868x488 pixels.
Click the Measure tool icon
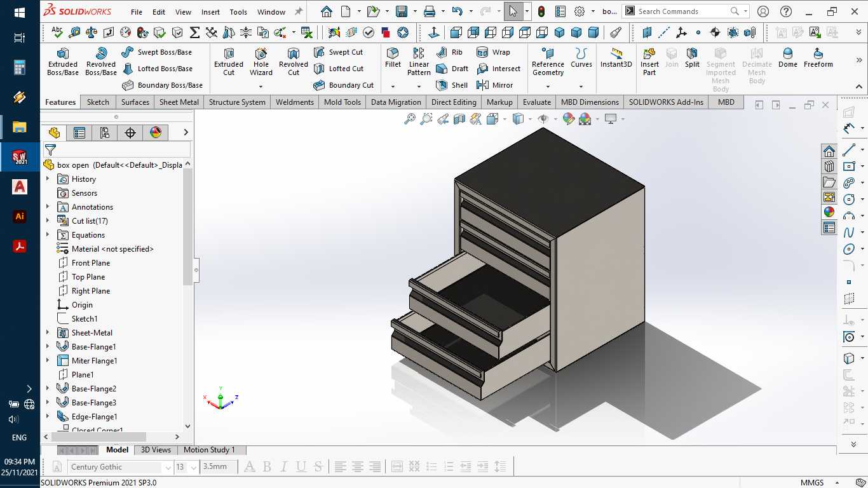(74, 32)
